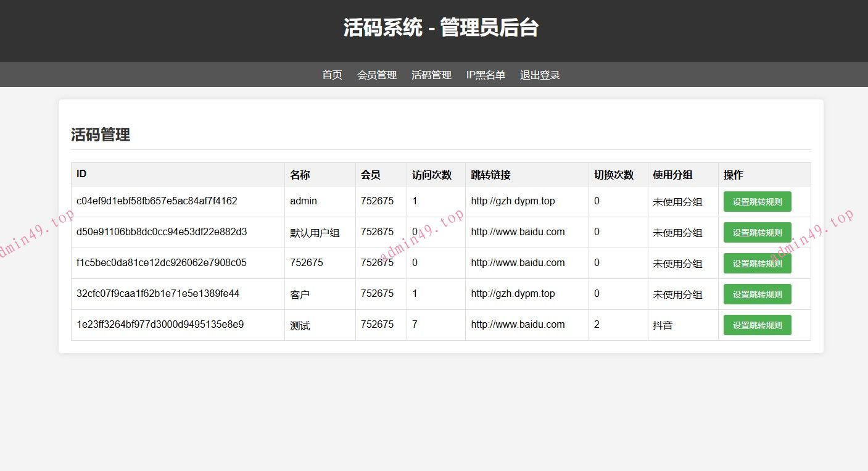Click 退出登录 to log out
The width and height of the screenshot is (868, 471).
pos(540,74)
